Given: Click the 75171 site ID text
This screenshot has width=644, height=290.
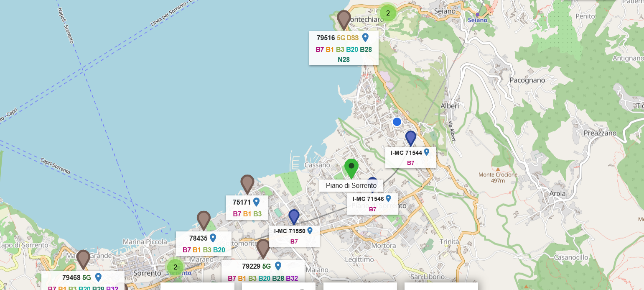Looking at the screenshot, I should pyautogui.click(x=242, y=202).
